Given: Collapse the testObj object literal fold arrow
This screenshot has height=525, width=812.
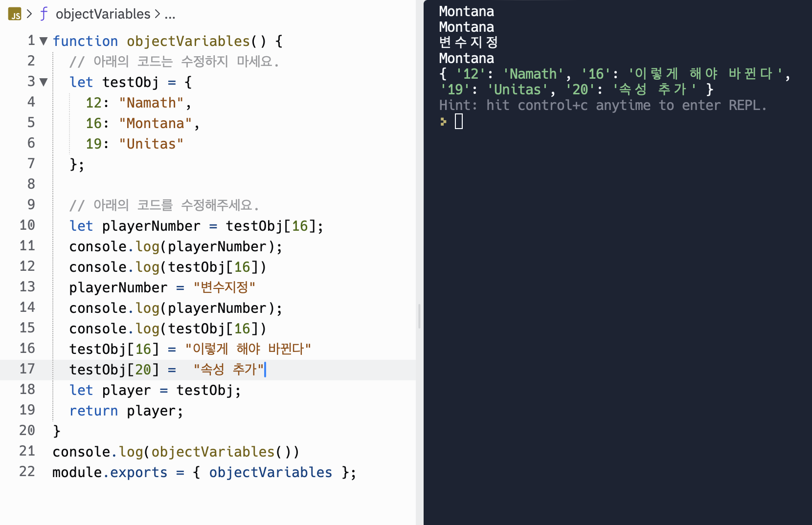Looking at the screenshot, I should click(43, 82).
